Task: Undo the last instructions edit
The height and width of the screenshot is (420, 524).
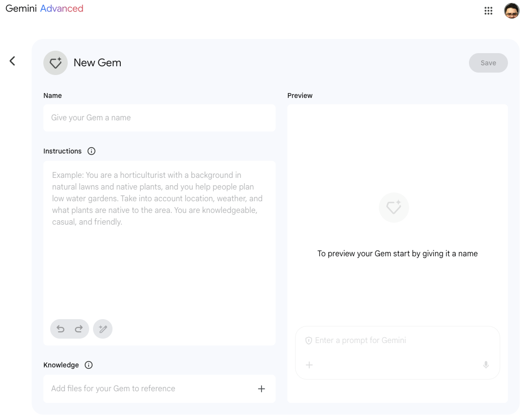Action: coord(60,329)
